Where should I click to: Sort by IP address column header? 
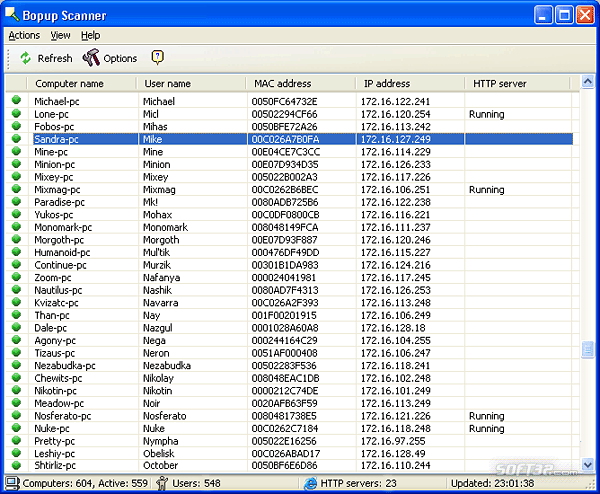pos(410,83)
